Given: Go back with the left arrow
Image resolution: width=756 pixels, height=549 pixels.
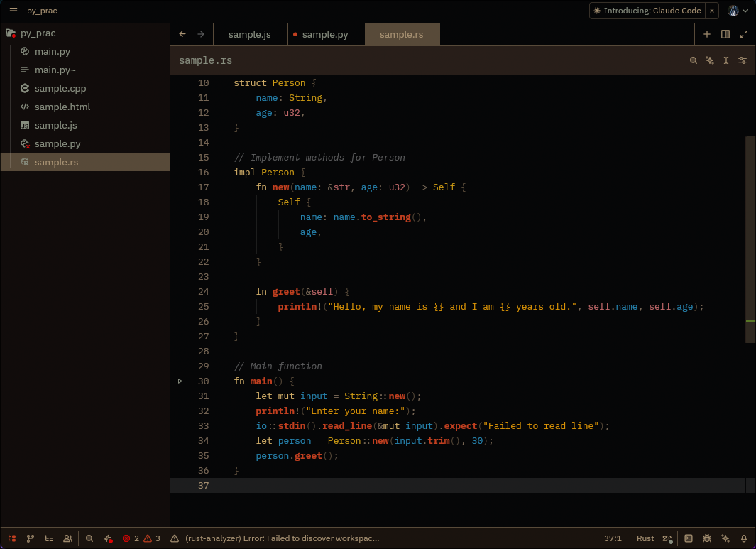Looking at the screenshot, I should pyautogui.click(x=182, y=34).
